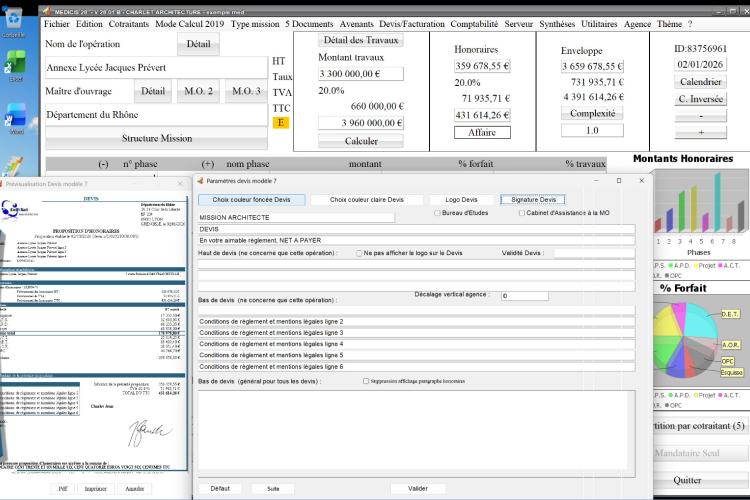Tick Cabinet d'Assistance à la MO checkbox
This screenshot has height=500, width=750.
tap(522, 213)
